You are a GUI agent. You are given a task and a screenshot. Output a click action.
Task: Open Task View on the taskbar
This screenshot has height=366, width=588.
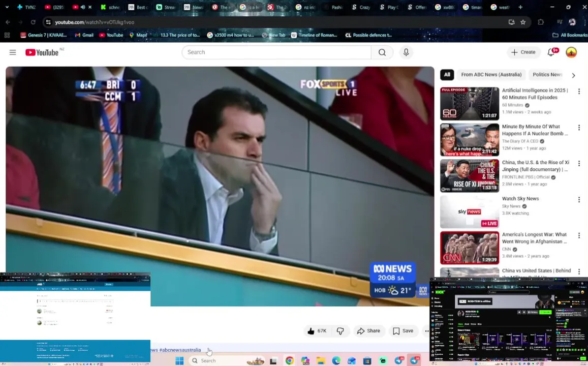(273, 361)
